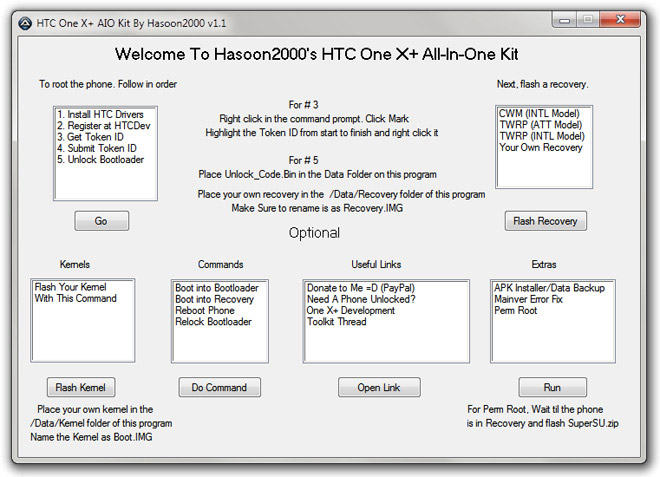
Task: Choose 'Boot into Recovery' command
Action: 214,299
